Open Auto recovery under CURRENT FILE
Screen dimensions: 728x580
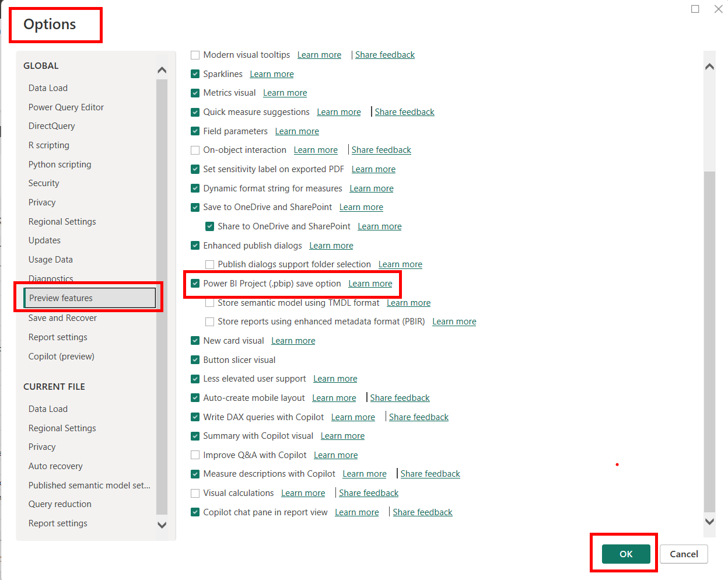click(x=55, y=466)
